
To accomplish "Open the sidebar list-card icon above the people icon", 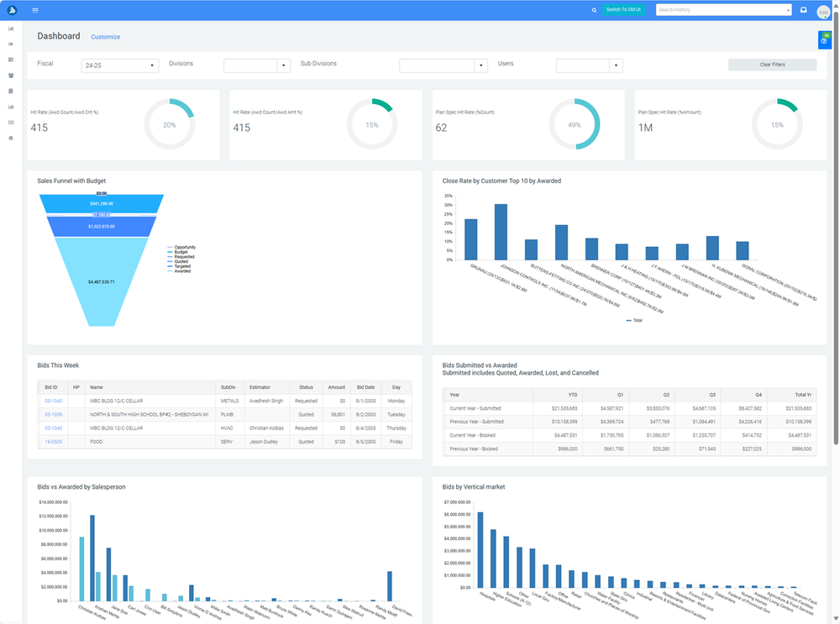I will point(11,60).
